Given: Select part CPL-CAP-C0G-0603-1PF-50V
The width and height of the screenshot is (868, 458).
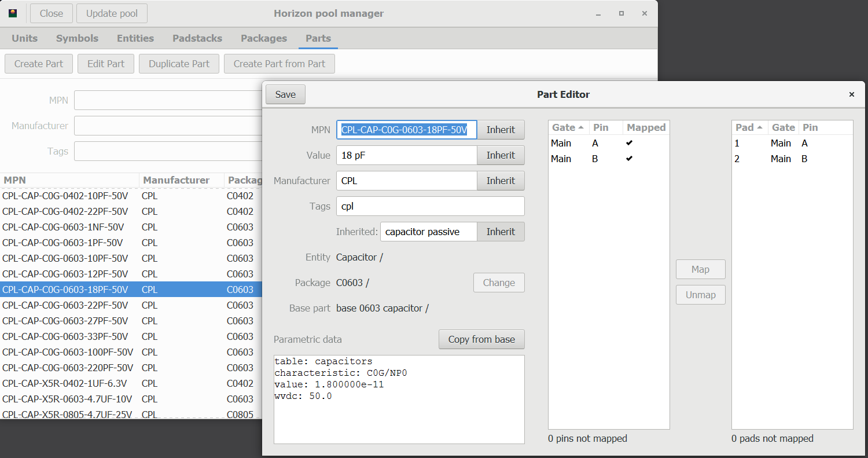Looking at the screenshot, I should pyautogui.click(x=131, y=243).
